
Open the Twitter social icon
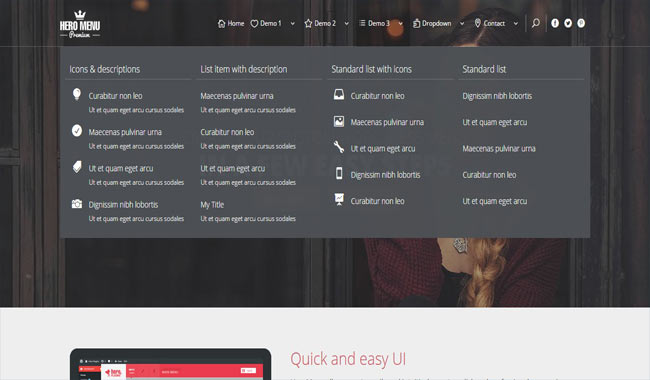point(568,23)
